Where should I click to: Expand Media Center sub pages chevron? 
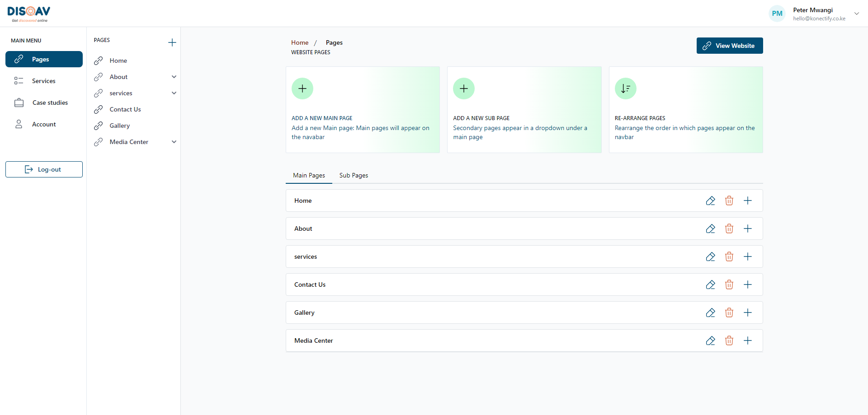pos(174,142)
